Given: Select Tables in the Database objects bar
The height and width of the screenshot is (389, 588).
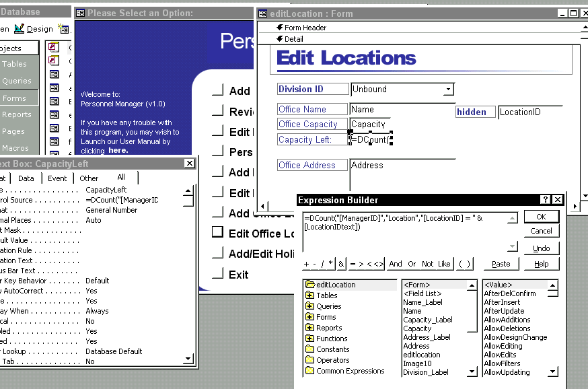Looking at the screenshot, I should pyautogui.click(x=14, y=64).
